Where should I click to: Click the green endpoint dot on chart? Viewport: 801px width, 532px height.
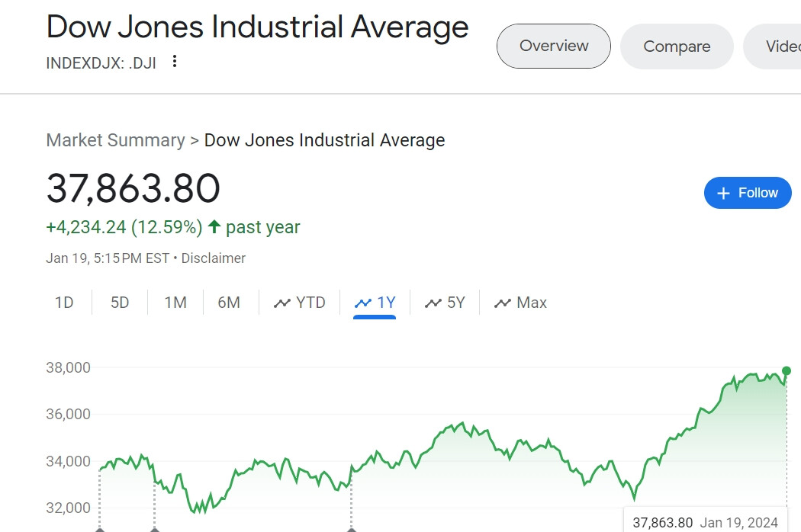click(787, 371)
